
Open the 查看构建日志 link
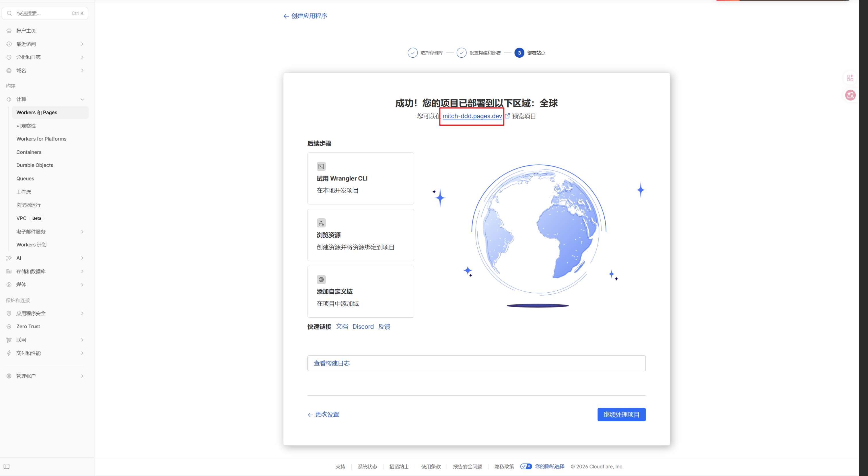tap(332, 363)
